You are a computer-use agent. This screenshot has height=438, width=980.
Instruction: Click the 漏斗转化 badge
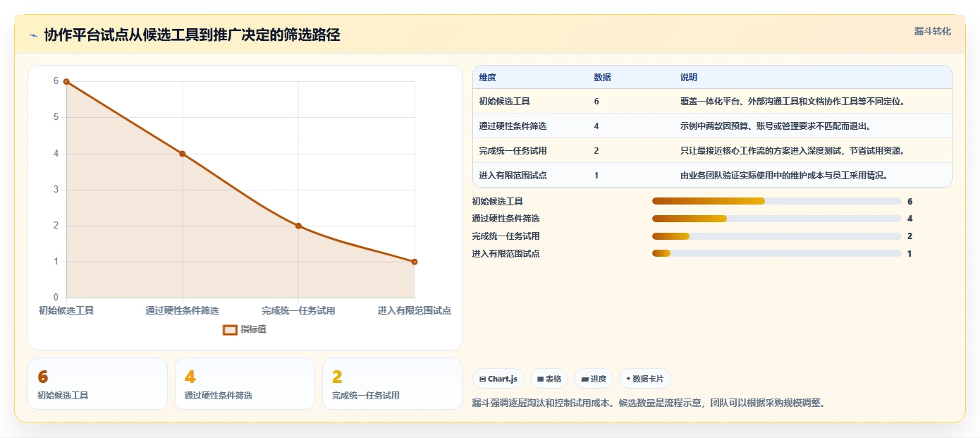(x=932, y=31)
